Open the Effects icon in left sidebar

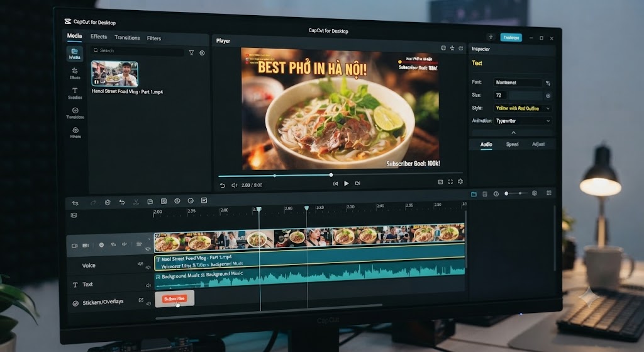tap(75, 73)
